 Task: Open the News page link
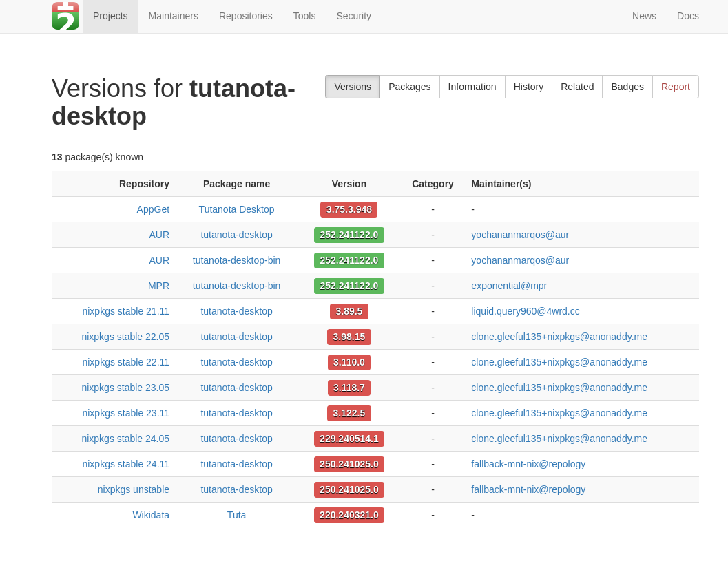pyautogui.click(x=644, y=16)
